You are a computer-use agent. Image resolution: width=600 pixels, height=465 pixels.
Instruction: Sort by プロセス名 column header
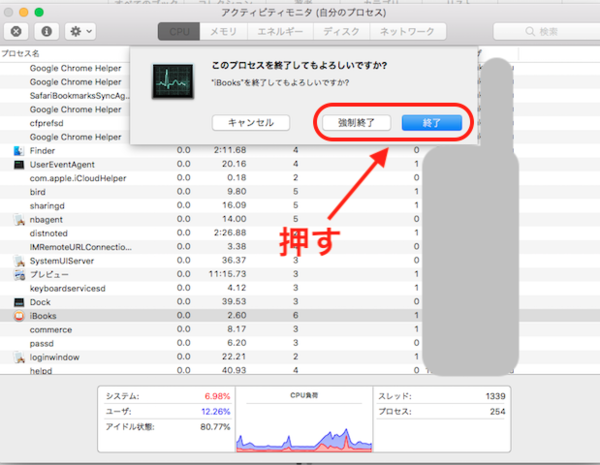[21, 53]
